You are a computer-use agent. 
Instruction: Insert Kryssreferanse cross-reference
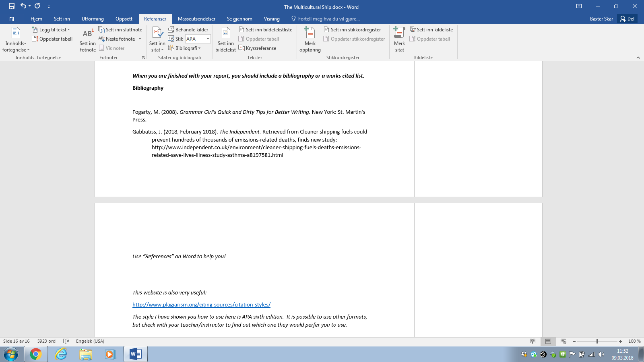[x=258, y=48]
